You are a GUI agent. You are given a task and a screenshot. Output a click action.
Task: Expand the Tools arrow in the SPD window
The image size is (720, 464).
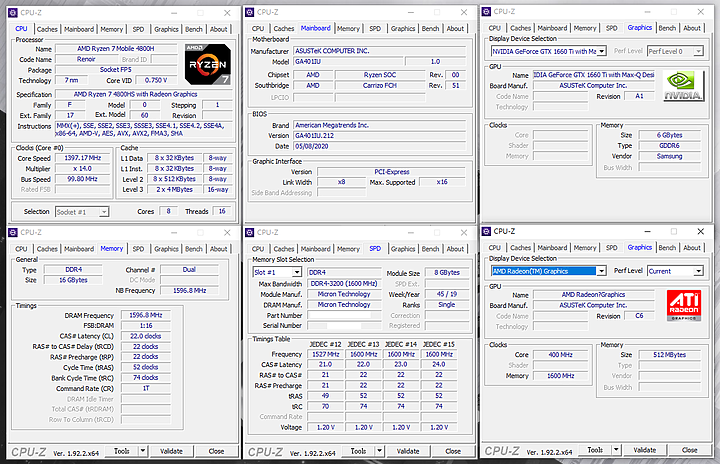[379, 451]
